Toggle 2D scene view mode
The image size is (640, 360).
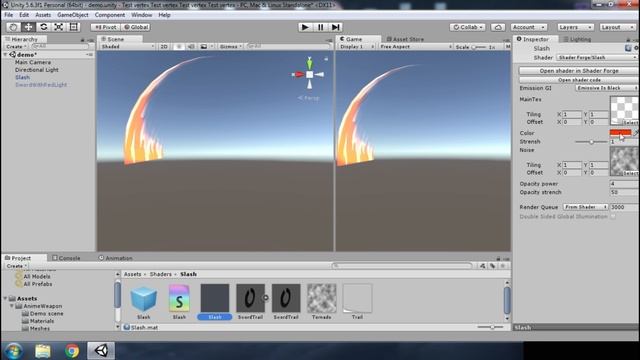point(164,47)
